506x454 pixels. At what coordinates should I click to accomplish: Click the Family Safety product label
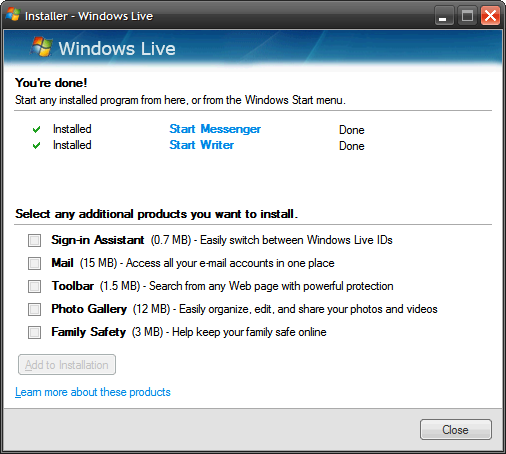(89, 332)
